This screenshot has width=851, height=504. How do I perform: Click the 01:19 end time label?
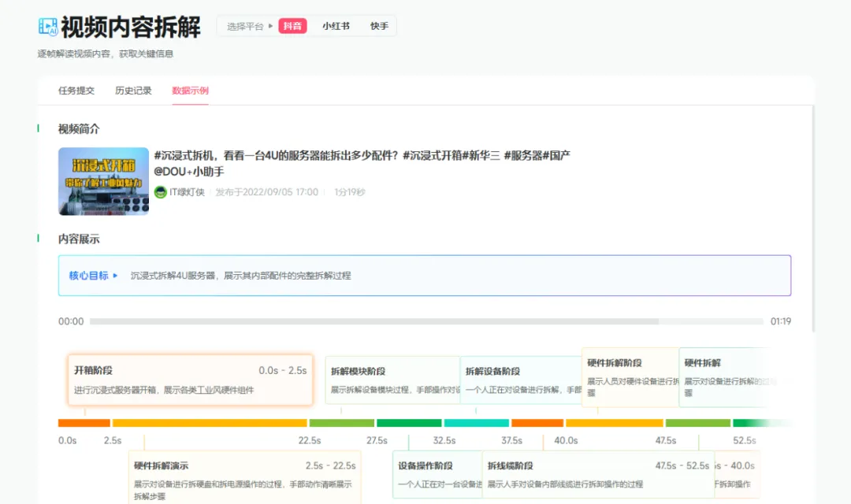click(780, 321)
